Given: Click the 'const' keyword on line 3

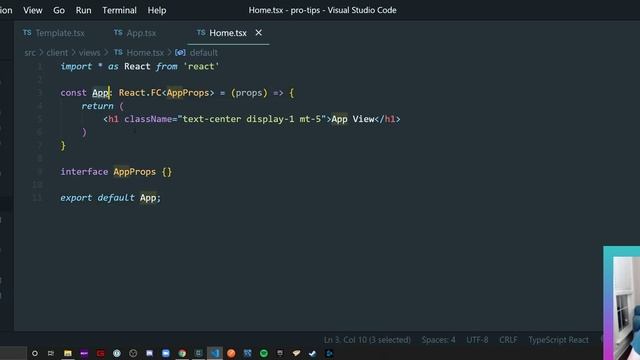Looking at the screenshot, I should click(x=73, y=93).
